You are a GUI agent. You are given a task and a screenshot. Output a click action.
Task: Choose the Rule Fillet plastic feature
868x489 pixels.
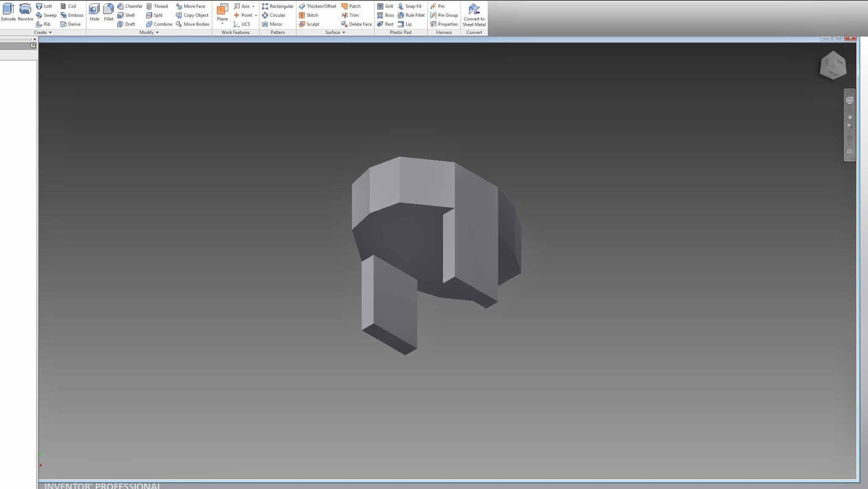(412, 15)
